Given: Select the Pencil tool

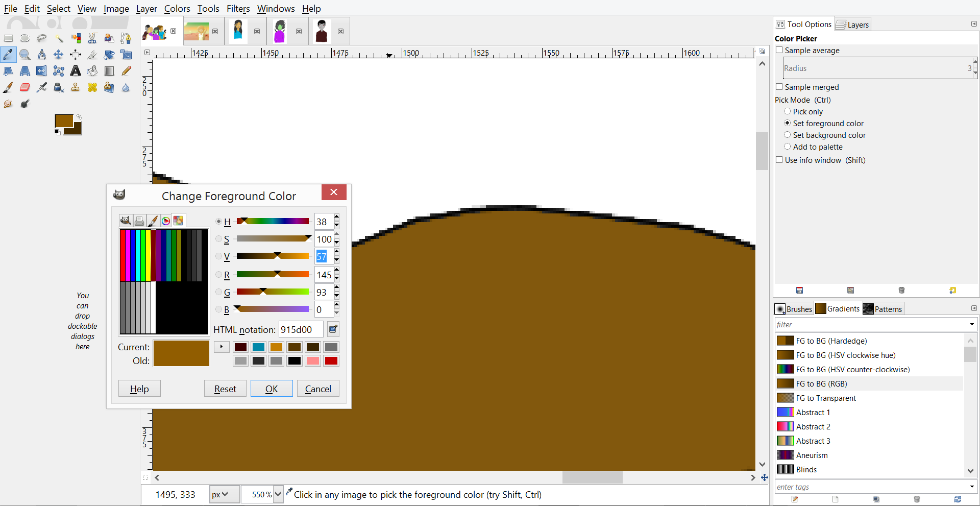Looking at the screenshot, I should pos(126,71).
